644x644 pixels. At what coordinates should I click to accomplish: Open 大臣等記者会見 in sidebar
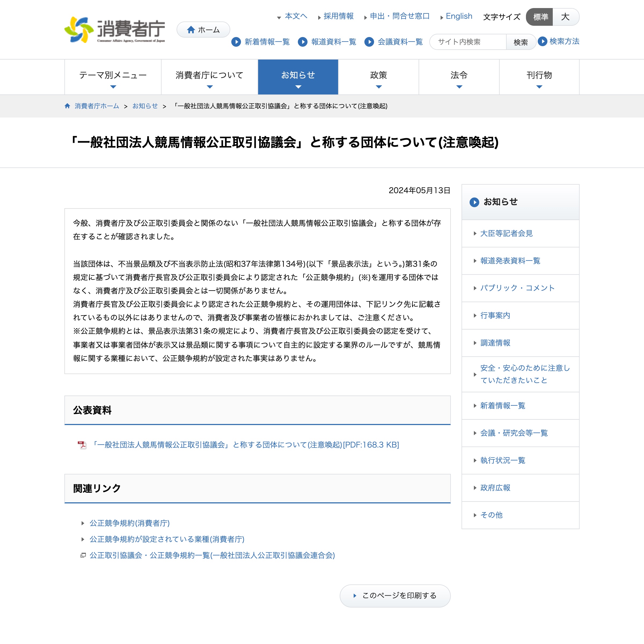click(520, 233)
